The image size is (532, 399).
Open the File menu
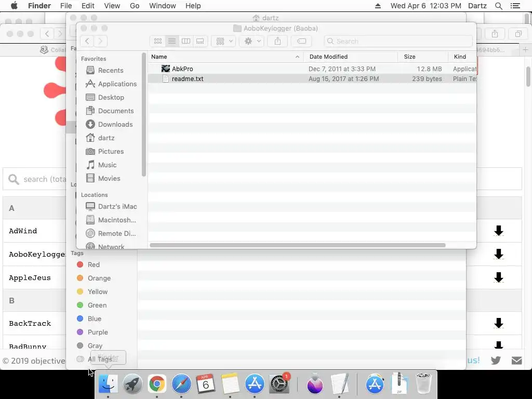coord(66,6)
